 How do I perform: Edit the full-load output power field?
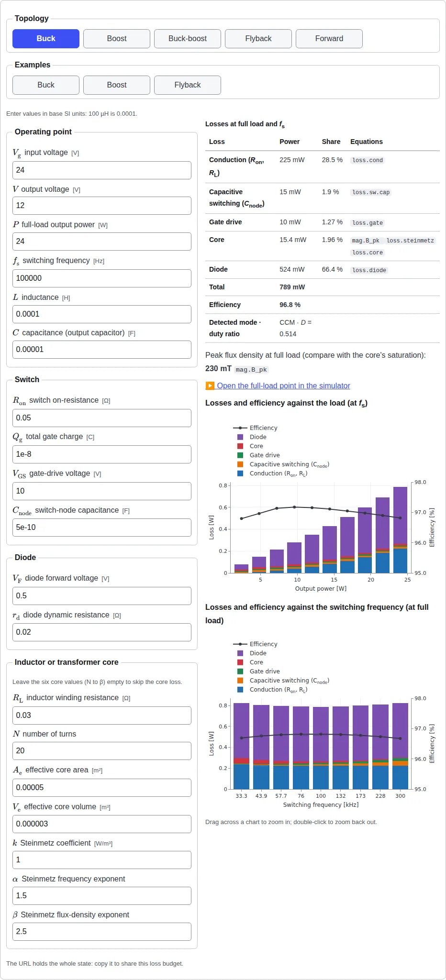coord(102,242)
